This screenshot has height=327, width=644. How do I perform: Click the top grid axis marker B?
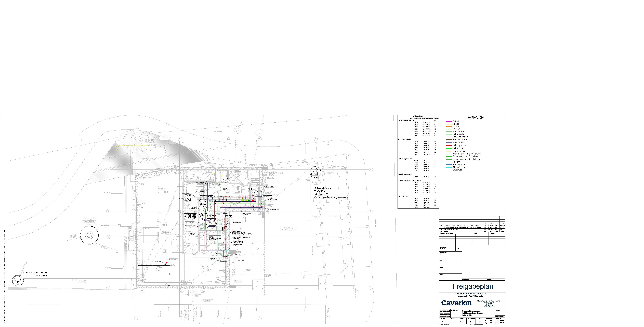tap(179, 139)
